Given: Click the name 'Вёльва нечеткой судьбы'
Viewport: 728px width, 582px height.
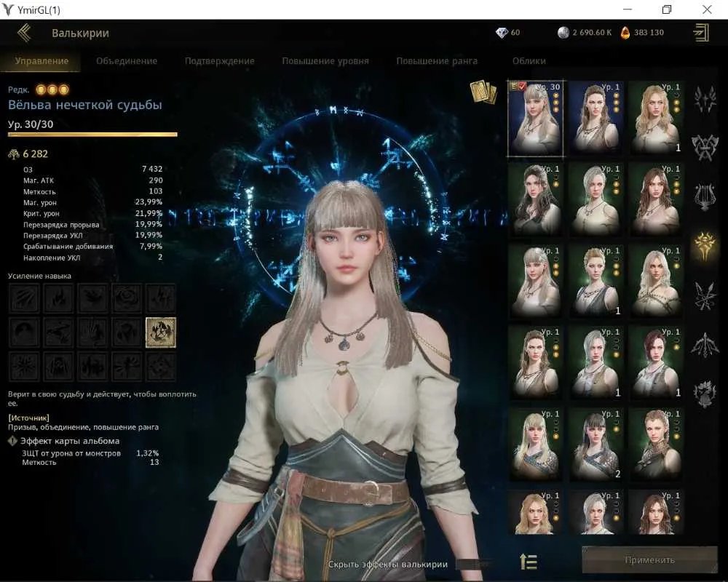Looking at the screenshot, I should point(85,105).
